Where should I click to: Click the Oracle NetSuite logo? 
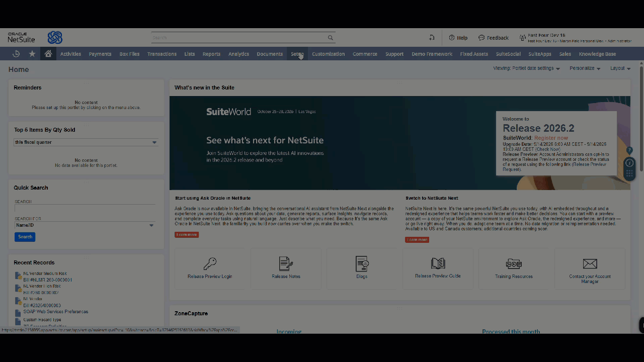click(21, 38)
